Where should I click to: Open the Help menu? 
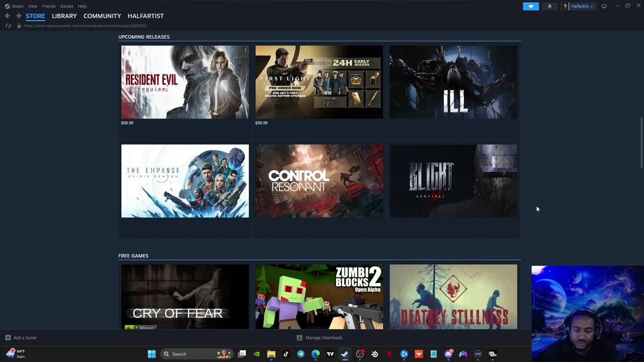[82, 6]
